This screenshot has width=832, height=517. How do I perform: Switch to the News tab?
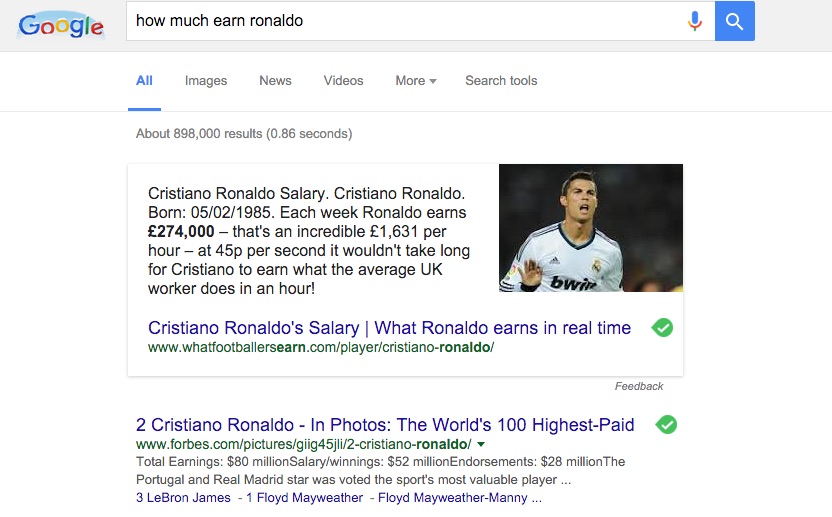275,81
